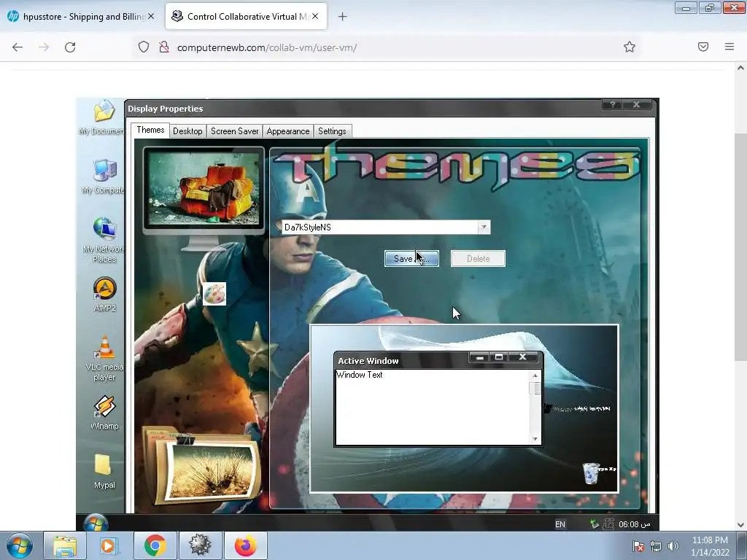
Task: Click the VM taskbar clock showing 06:08
Action: 634,524
